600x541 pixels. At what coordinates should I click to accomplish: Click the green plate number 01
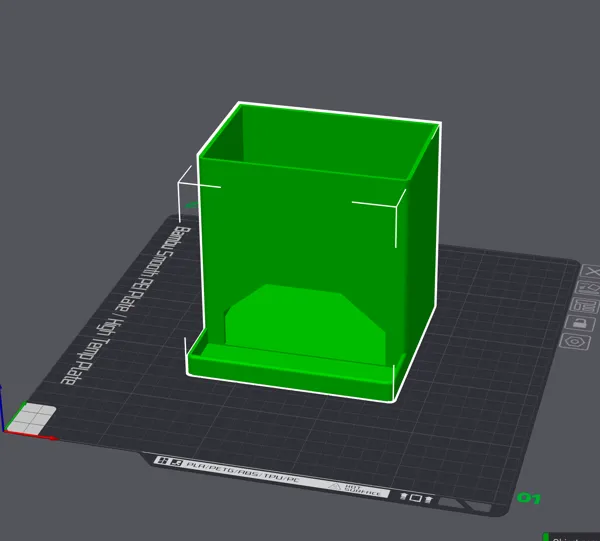coord(529,498)
